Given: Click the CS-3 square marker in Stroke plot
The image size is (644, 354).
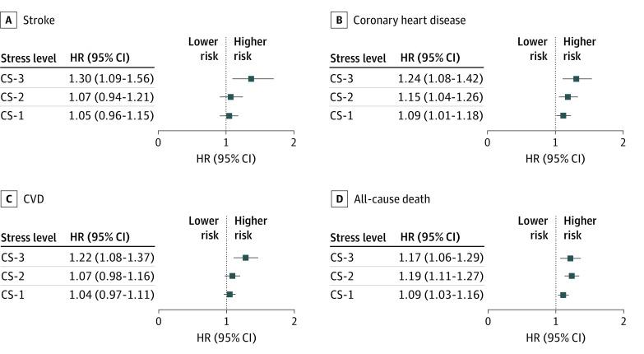Looking at the screenshot, I should point(251,79).
